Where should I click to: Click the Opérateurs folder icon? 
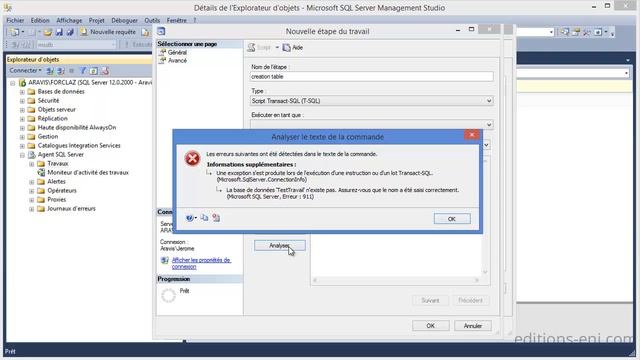(x=41, y=191)
